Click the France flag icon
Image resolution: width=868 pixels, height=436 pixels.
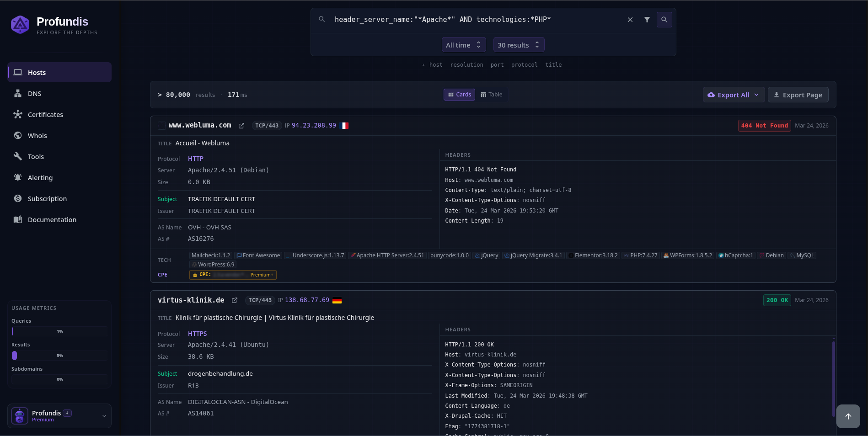pyautogui.click(x=344, y=126)
